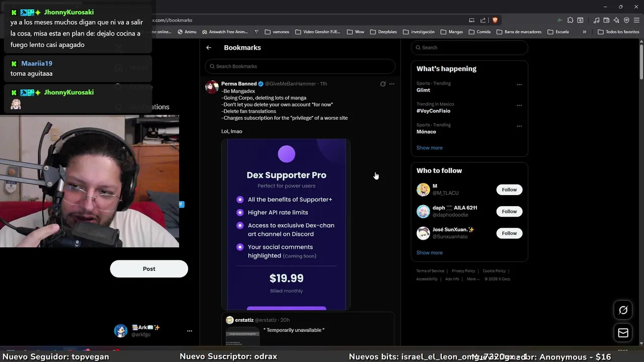Open Perma Banned profile name link
The image size is (644, 362).
click(x=239, y=84)
